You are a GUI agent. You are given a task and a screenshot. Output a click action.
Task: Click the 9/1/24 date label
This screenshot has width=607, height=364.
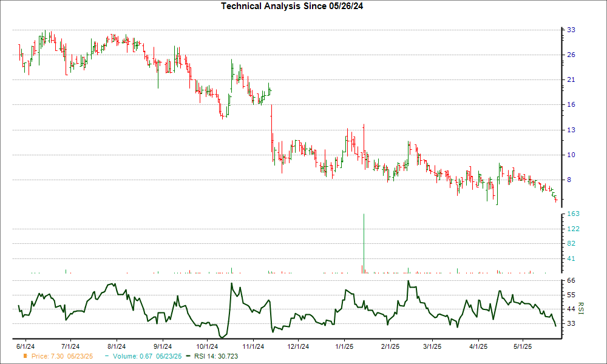pos(163,346)
